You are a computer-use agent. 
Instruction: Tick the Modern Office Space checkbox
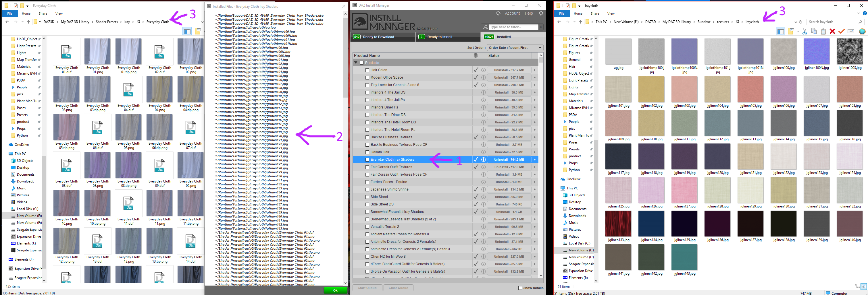367,77
